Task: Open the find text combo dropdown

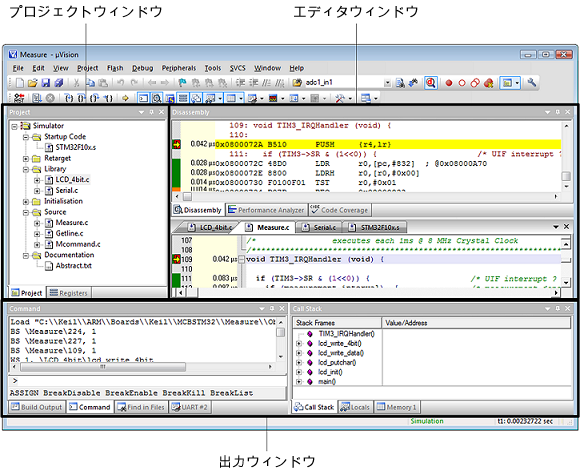Action: pos(387,83)
